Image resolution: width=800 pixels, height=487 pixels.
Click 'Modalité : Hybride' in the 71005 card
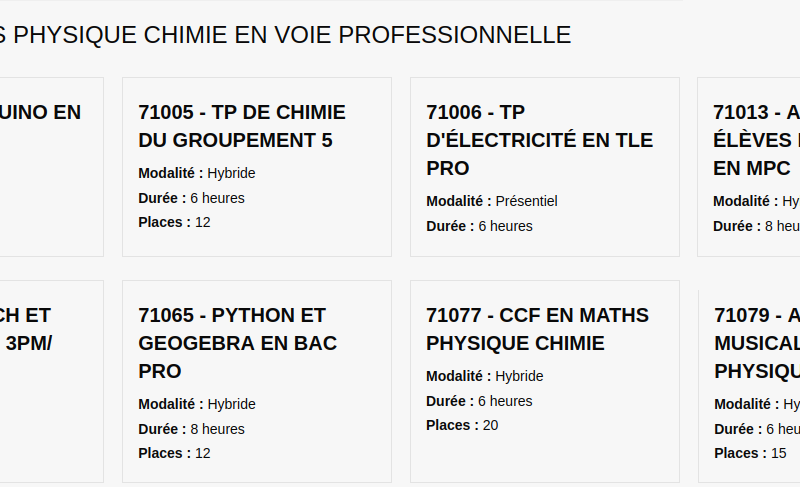coord(197,173)
